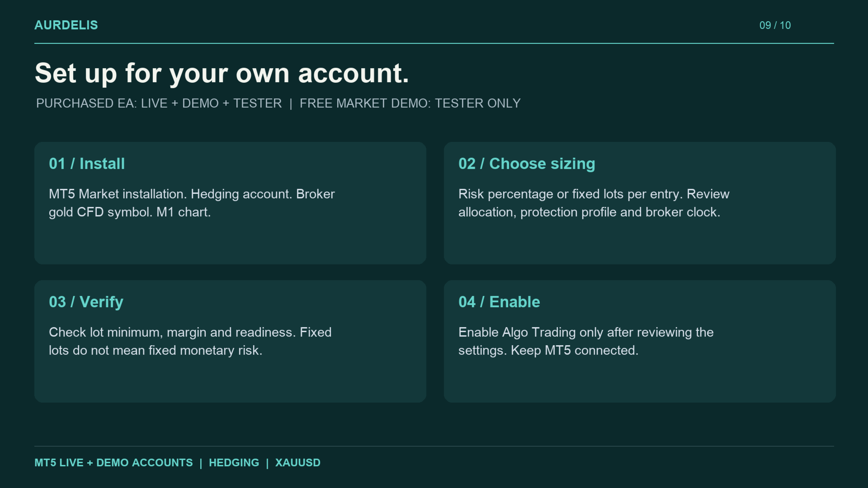The width and height of the screenshot is (868, 488).
Task: Click the AURDELIS brand name
Action: pyautogui.click(x=66, y=25)
